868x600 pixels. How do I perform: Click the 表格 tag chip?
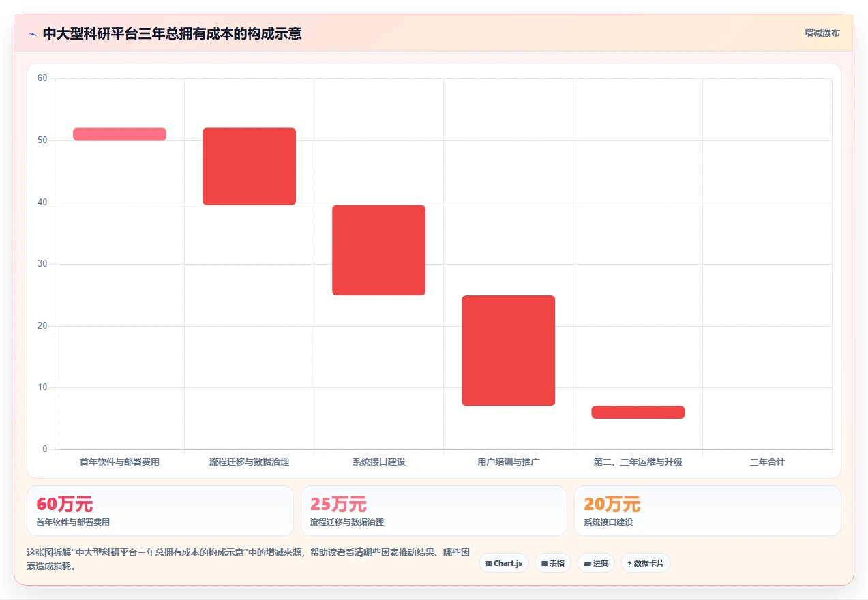pyautogui.click(x=553, y=563)
